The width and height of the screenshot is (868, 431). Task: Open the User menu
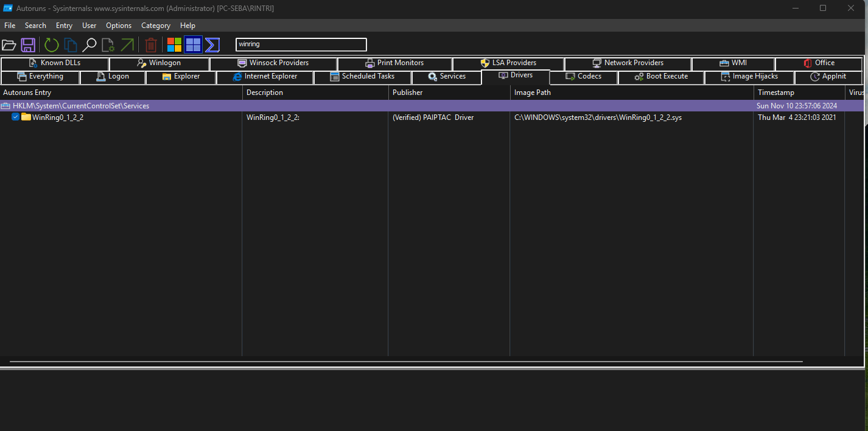click(x=89, y=26)
